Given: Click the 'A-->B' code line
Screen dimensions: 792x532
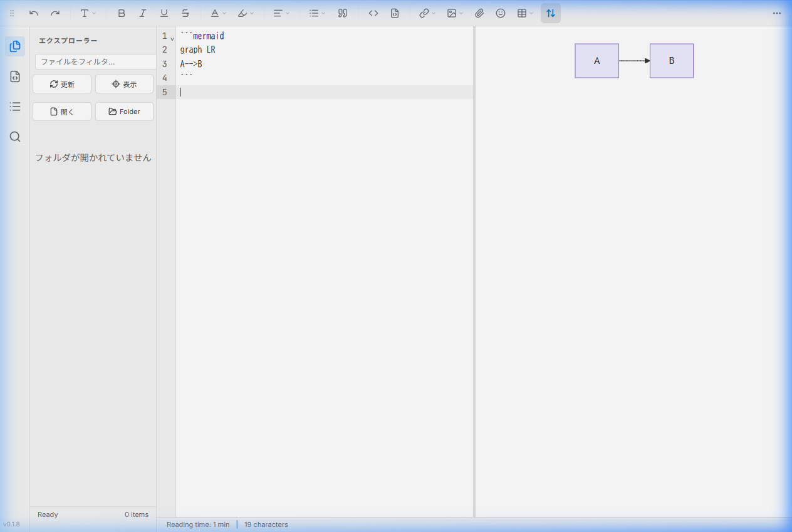Looking at the screenshot, I should coord(191,64).
